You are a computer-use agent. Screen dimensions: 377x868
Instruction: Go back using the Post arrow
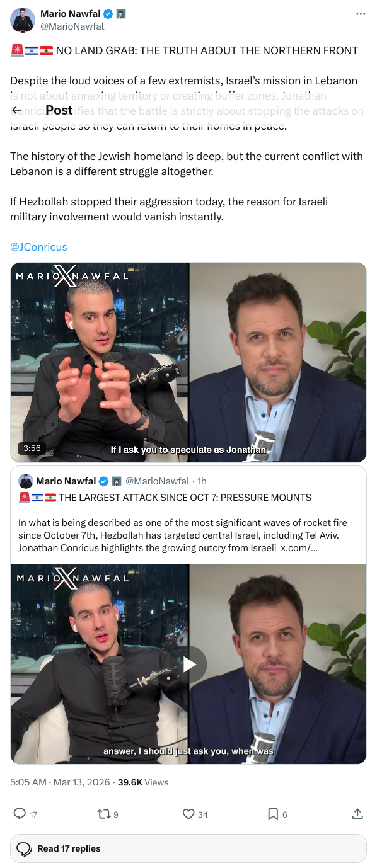[17, 110]
